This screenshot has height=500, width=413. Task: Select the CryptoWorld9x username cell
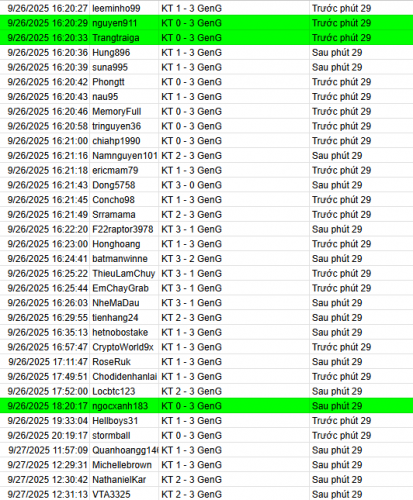pos(124,347)
